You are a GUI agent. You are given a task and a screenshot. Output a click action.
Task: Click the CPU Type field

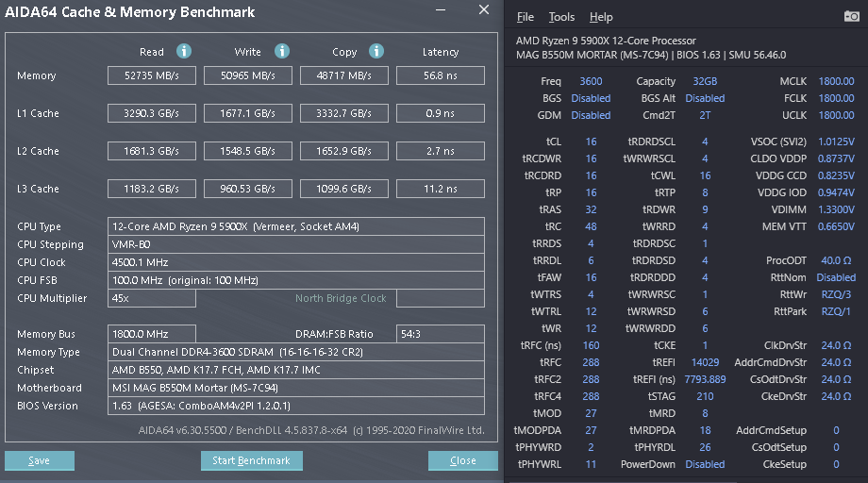[296, 226]
